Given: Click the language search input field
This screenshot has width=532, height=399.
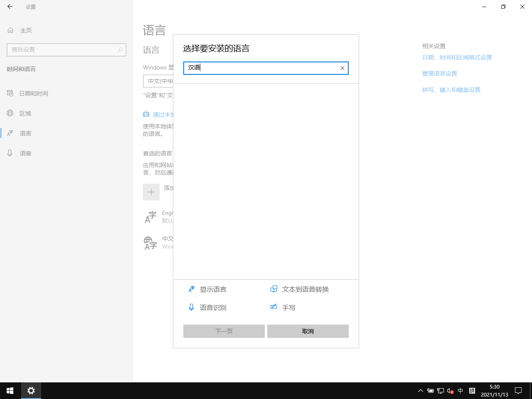Looking at the screenshot, I should point(262,68).
